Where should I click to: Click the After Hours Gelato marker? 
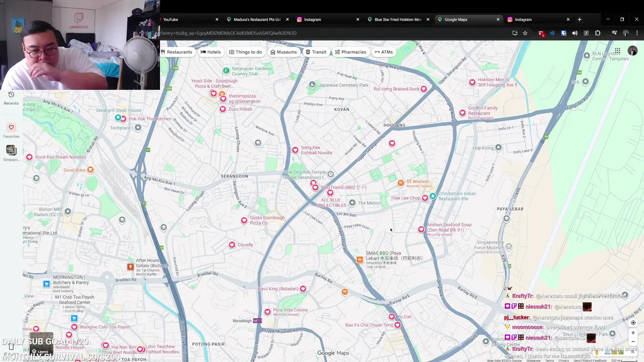tap(130, 266)
